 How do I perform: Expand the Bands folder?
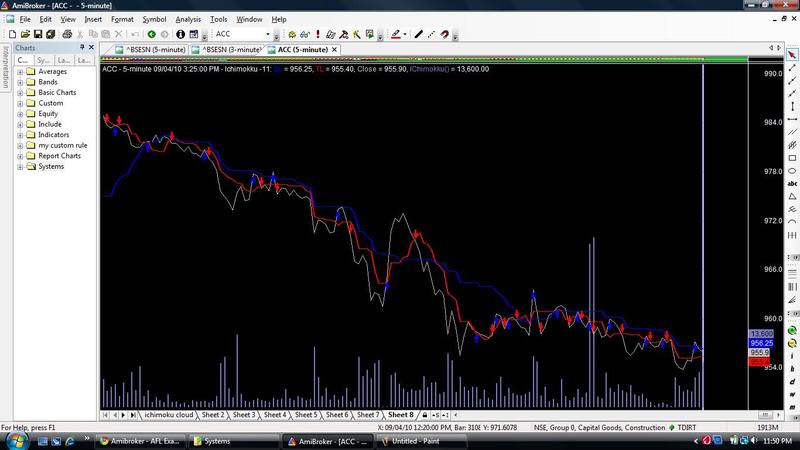[20, 82]
